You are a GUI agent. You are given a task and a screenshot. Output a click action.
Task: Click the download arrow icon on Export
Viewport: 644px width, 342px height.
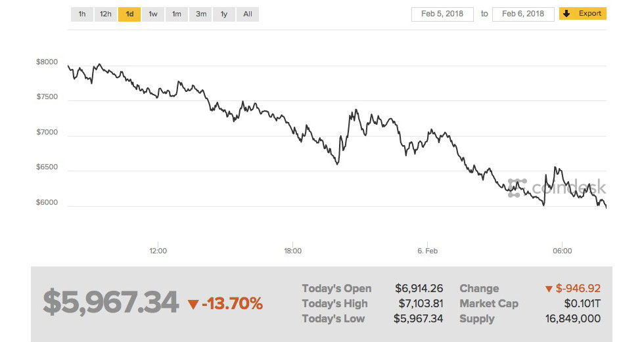[x=567, y=14]
